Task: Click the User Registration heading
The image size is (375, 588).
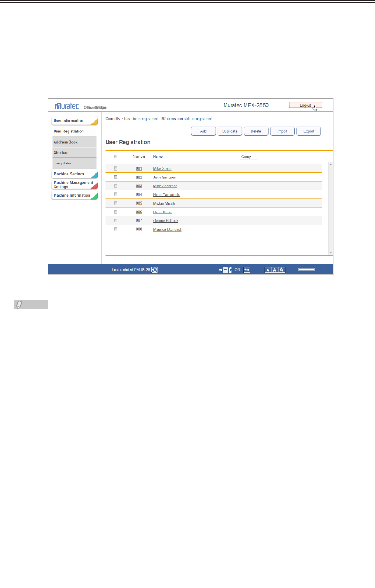Action: 128,142
